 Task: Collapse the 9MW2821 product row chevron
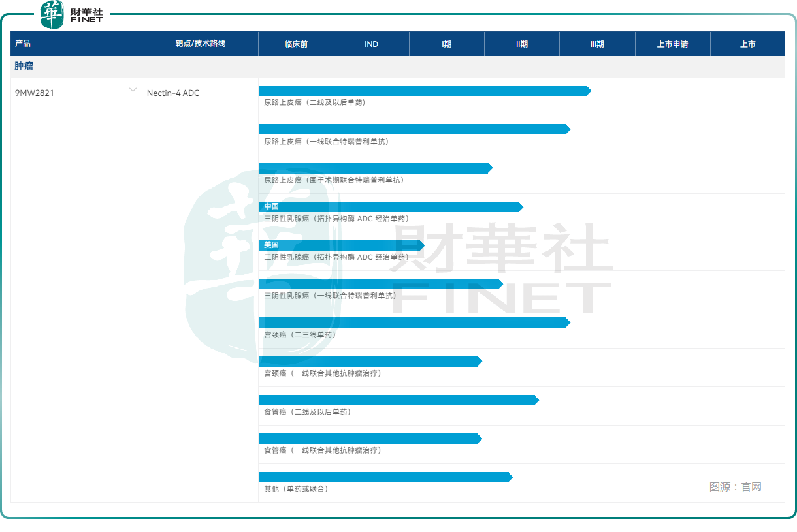[133, 90]
